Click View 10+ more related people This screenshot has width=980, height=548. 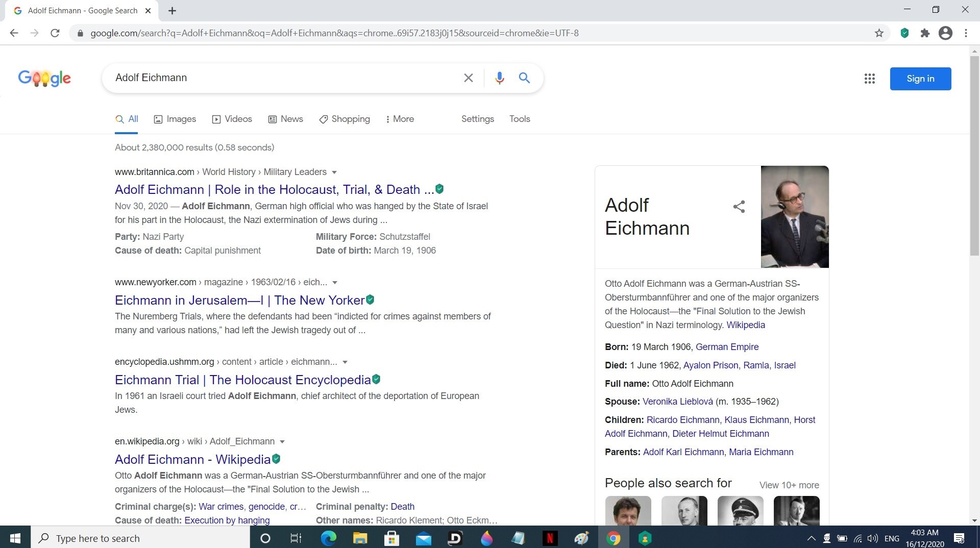pyautogui.click(x=789, y=485)
